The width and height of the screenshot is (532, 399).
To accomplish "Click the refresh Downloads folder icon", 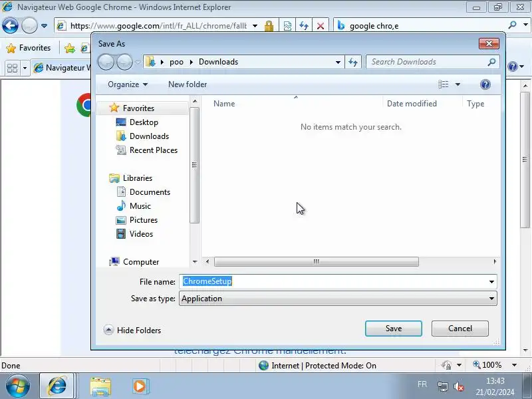I will pos(353,62).
